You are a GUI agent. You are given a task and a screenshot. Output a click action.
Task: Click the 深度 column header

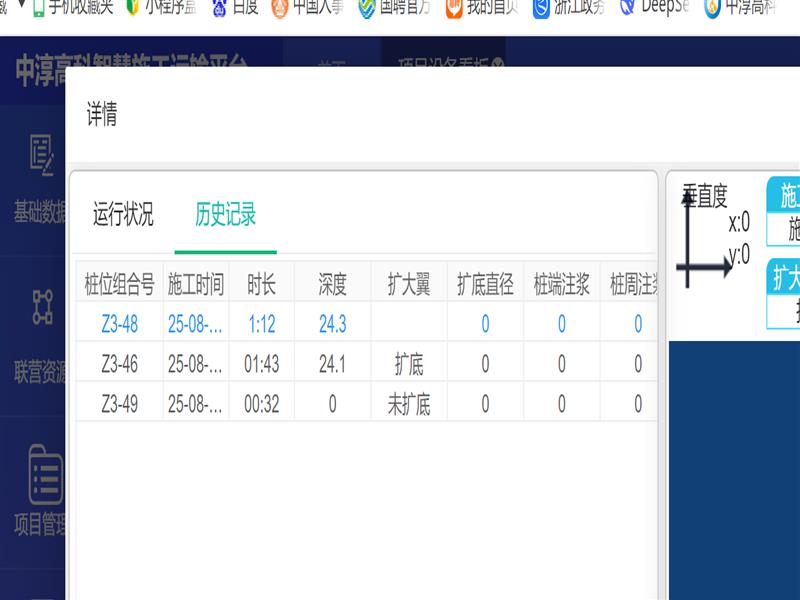pyautogui.click(x=332, y=284)
